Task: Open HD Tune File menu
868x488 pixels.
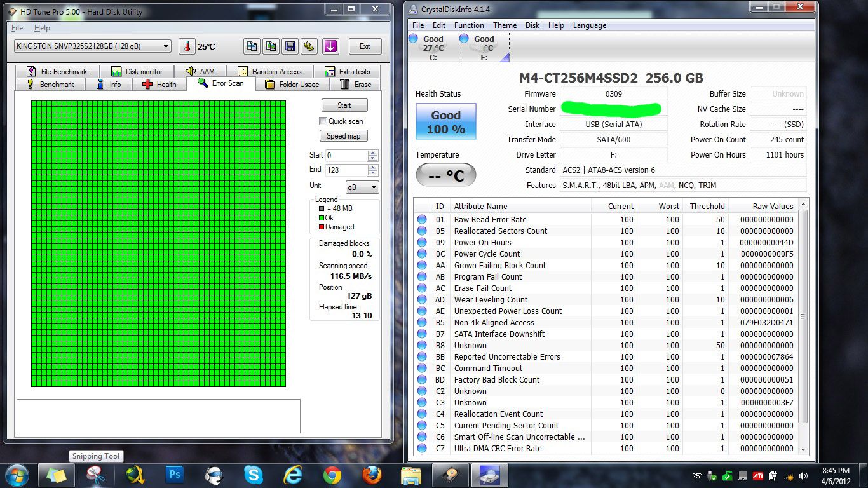Action: click(17, 28)
